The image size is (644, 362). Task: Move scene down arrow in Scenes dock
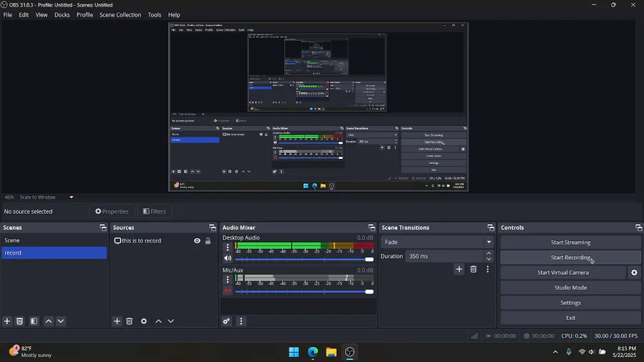[x=61, y=321]
